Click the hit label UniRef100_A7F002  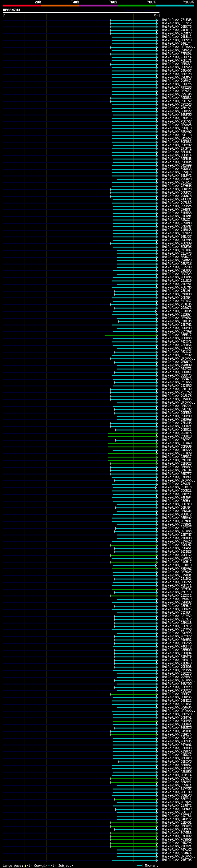[x=177, y=836]
